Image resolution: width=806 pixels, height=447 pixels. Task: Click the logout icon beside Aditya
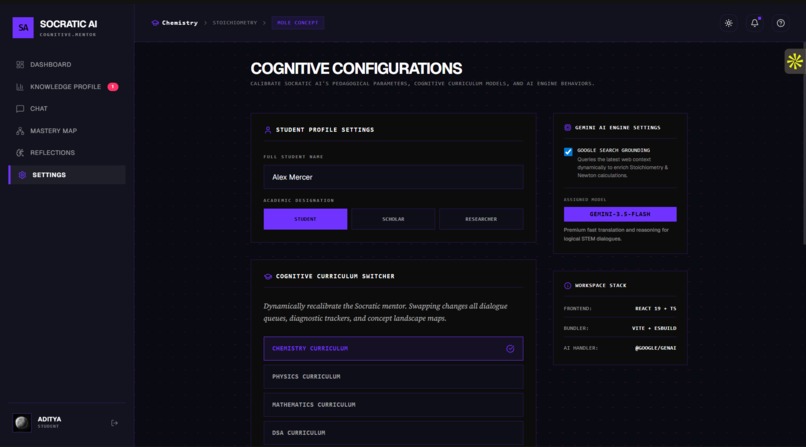(114, 423)
